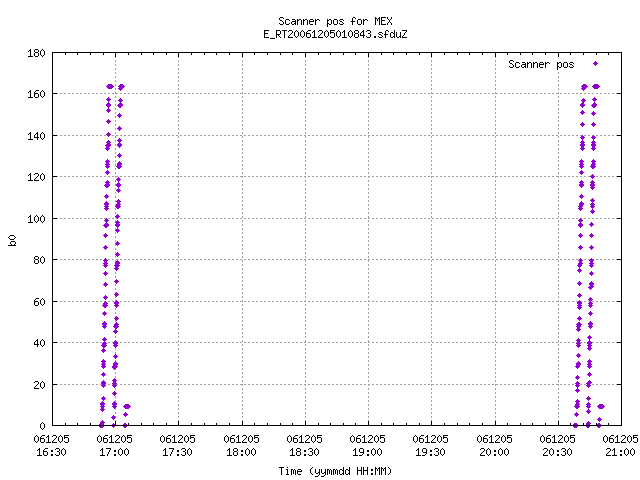The width and height of the screenshot is (640, 480).
Task: Click x-axis time label 16:30
Action: pos(51,453)
